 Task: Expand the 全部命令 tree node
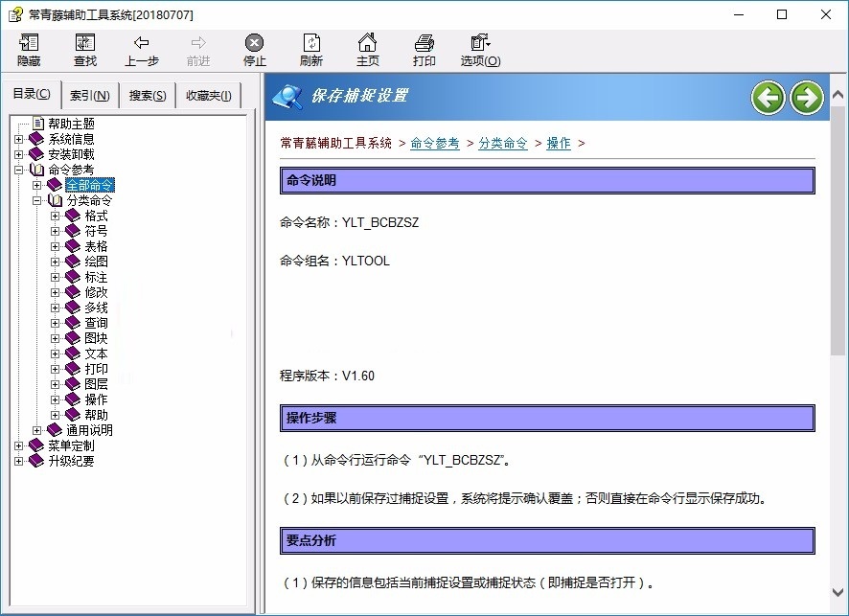click(x=36, y=185)
